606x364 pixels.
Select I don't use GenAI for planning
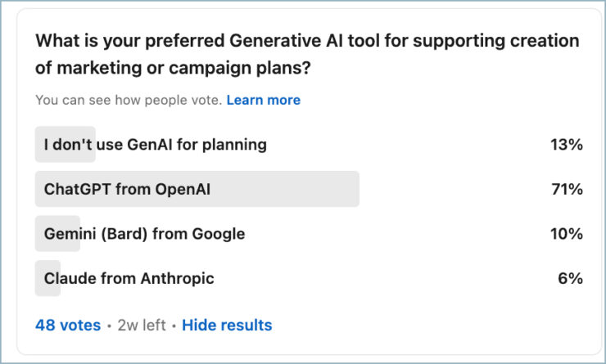point(156,145)
